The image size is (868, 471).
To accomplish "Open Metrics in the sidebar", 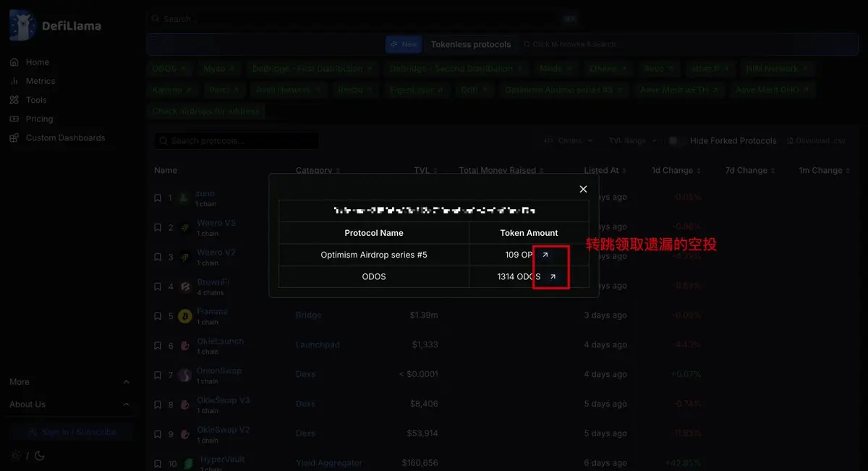I will 41,81.
